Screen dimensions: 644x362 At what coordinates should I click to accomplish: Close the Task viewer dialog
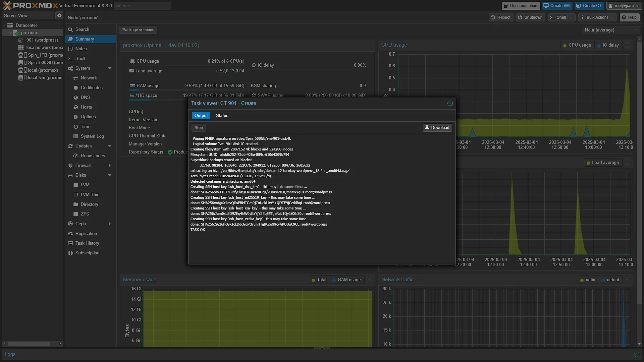tap(450, 103)
